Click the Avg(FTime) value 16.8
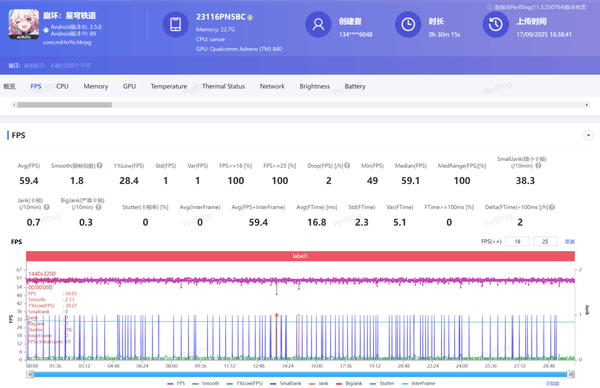Viewport: 600px width, 388px height. pyautogui.click(x=317, y=222)
